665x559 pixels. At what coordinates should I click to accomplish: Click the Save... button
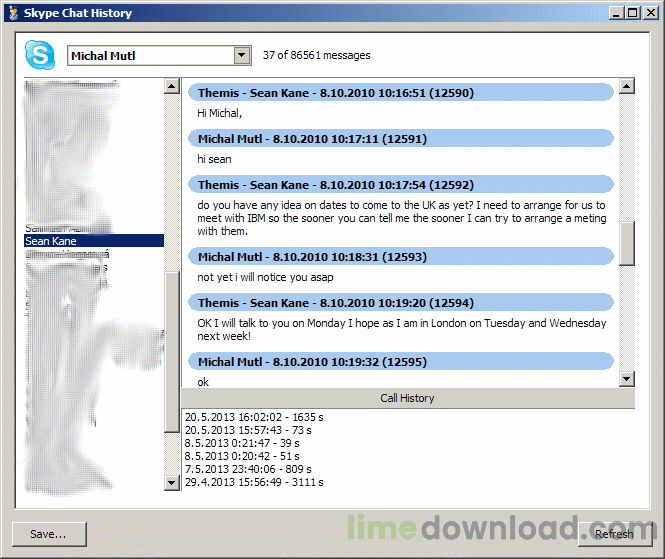click(49, 534)
